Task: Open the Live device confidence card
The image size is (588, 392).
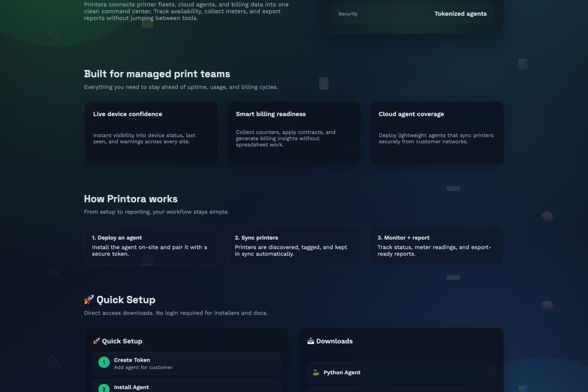Action: click(x=151, y=132)
